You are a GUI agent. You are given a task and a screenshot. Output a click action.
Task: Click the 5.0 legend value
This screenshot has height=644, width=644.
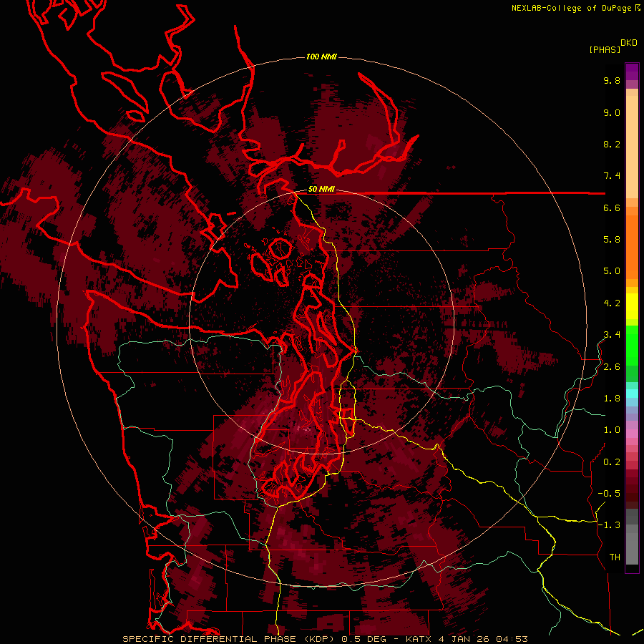(x=612, y=271)
